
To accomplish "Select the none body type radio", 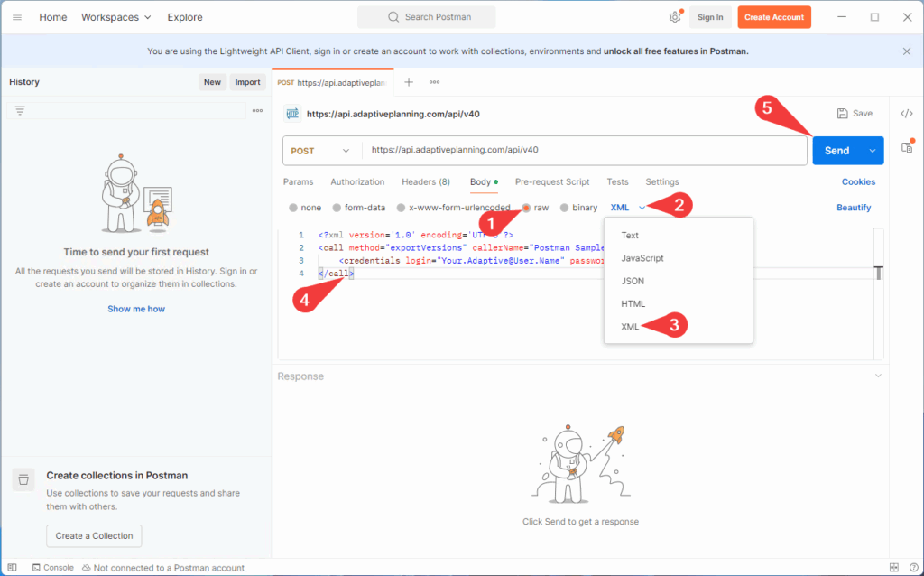I will 293,208.
